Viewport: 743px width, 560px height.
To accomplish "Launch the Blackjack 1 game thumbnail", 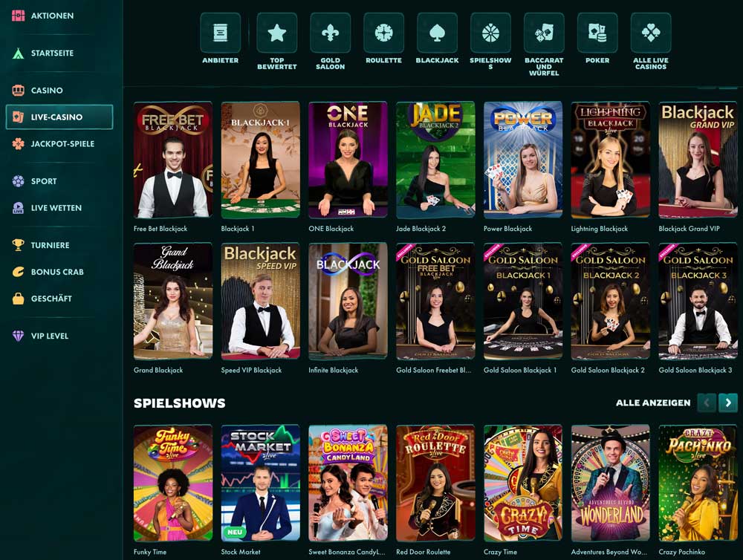I will click(261, 160).
